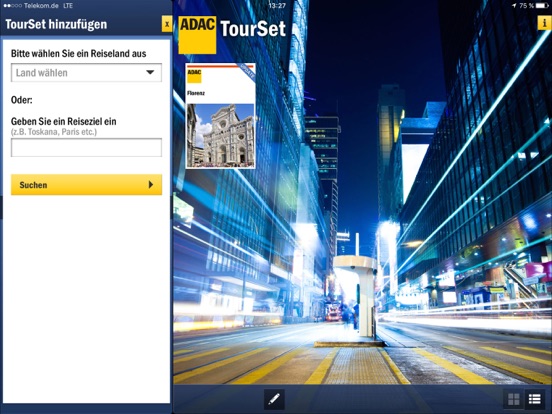
Task: Click the 'Bitte wählen Sie ein Reiseland aus' label
Action: pyautogui.click(x=79, y=54)
